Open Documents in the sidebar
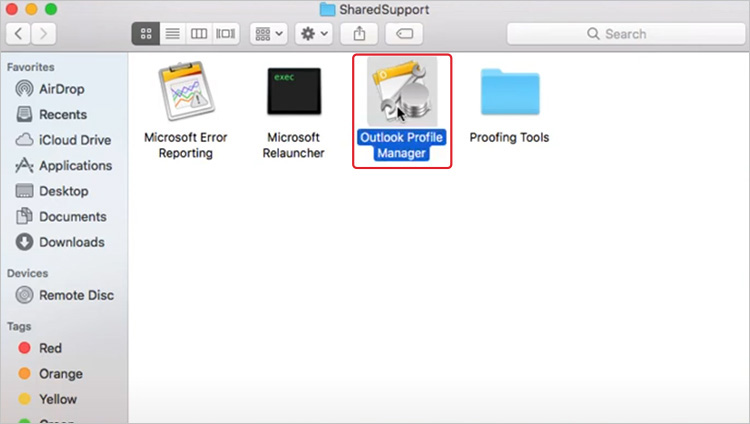The height and width of the screenshot is (424, 750). tap(61, 216)
